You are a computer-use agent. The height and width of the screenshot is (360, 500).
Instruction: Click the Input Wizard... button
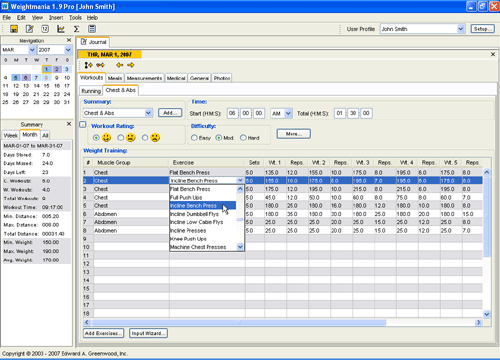(148, 333)
